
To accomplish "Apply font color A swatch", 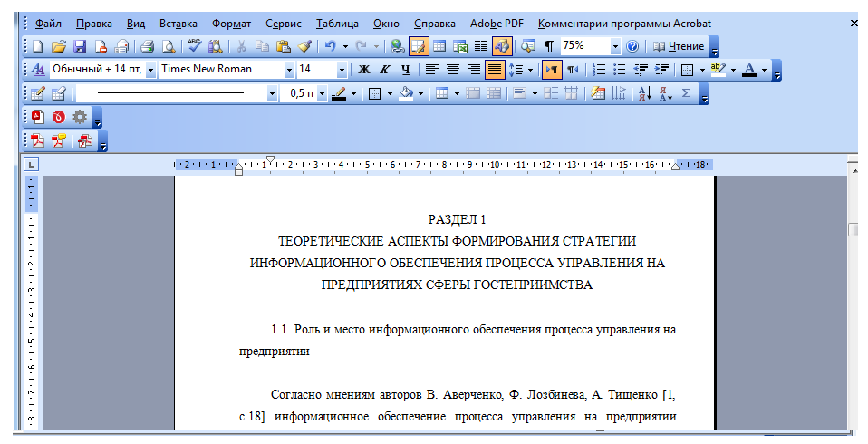I will [x=749, y=70].
